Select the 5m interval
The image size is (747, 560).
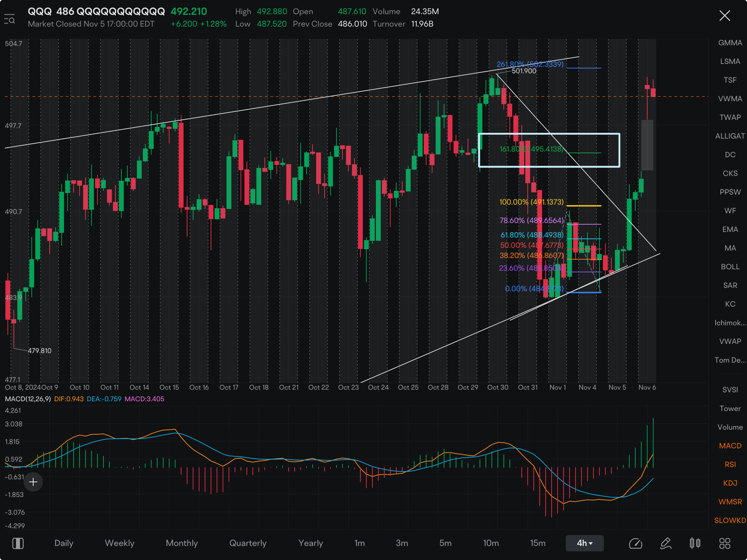(445, 543)
